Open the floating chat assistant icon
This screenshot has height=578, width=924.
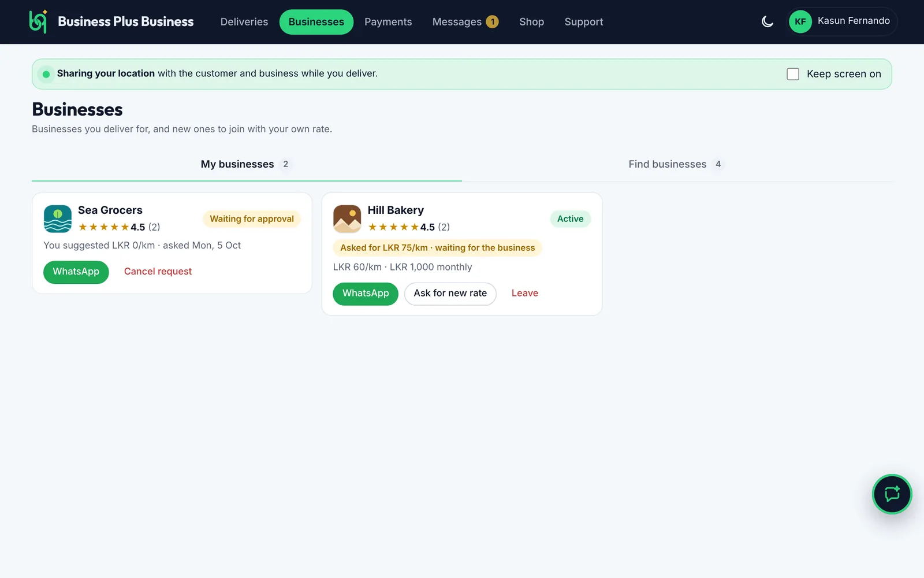pyautogui.click(x=892, y=494)
